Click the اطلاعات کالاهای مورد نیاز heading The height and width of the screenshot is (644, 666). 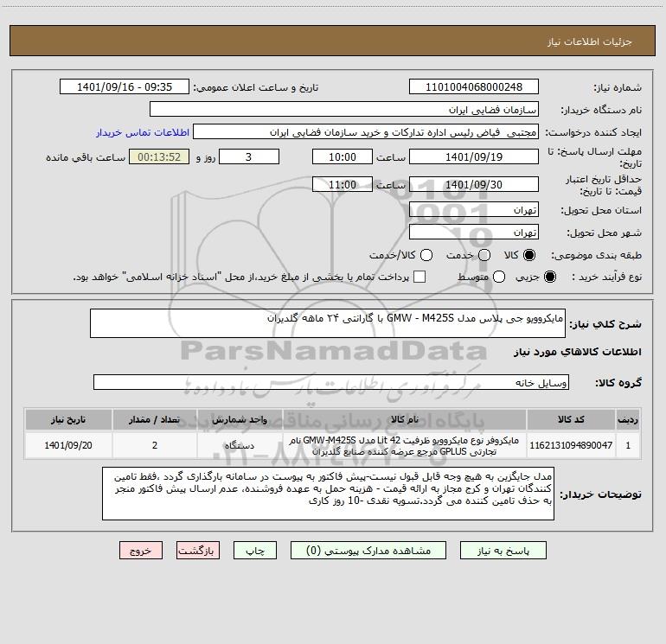[578, 352]
